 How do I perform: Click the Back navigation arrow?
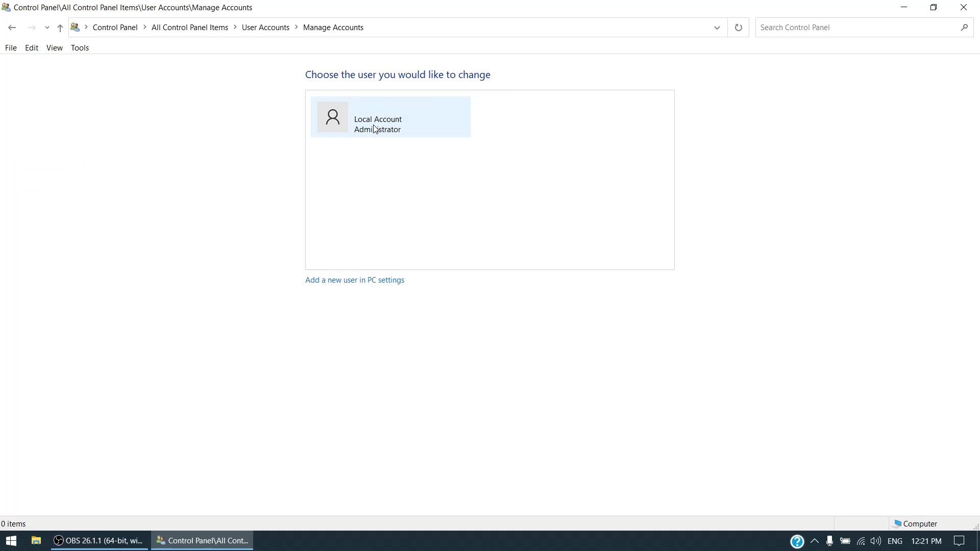click(x=12, y=28)
